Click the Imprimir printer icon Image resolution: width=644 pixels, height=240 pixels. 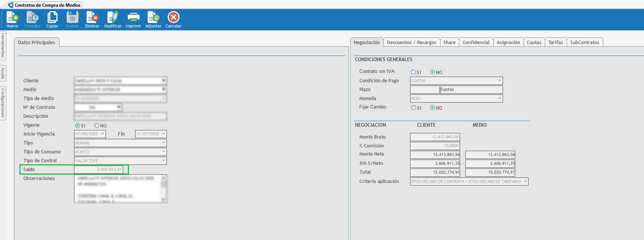133,19
